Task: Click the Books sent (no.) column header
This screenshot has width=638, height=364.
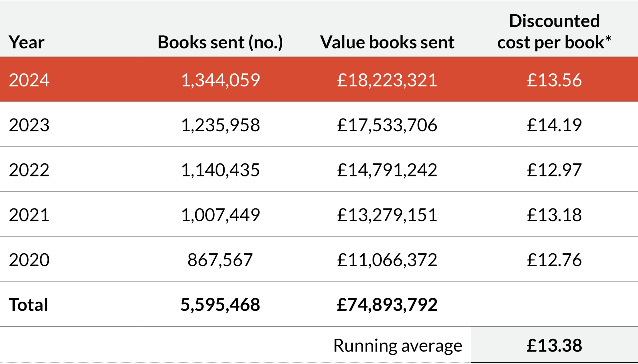Action: [220, 42]
